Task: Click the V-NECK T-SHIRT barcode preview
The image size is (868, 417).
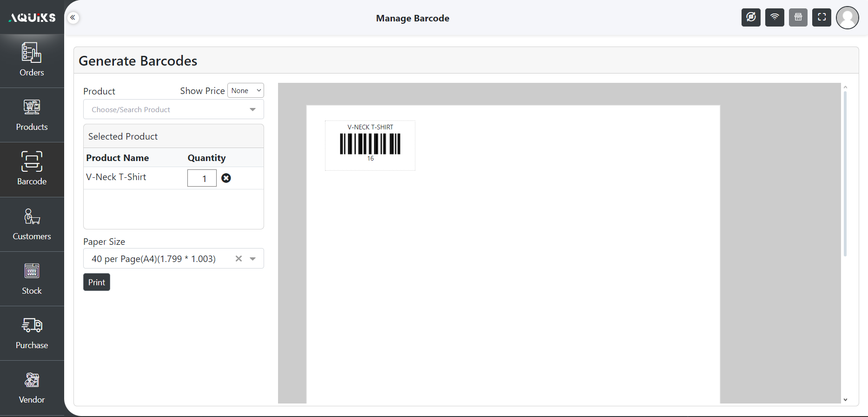Action: 370,145
